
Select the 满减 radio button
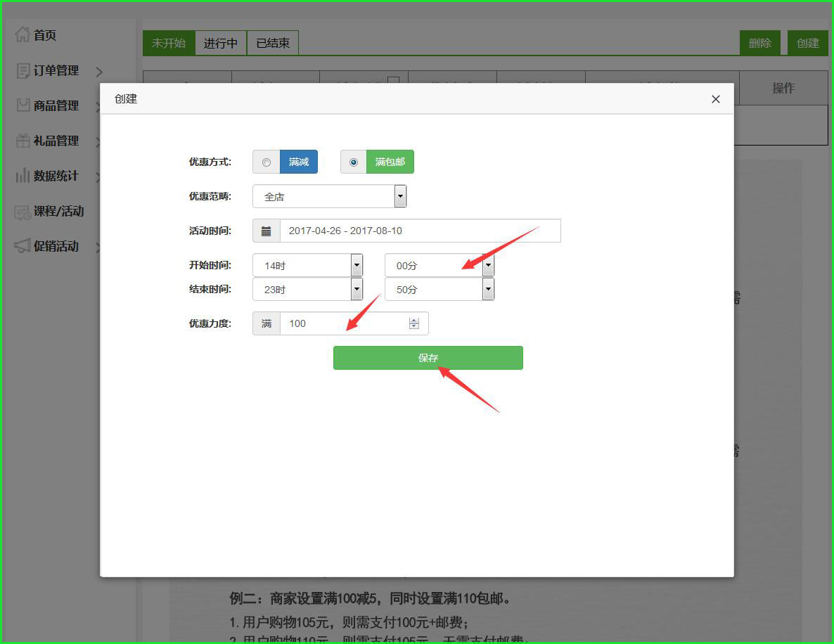[x=267, y=162]
